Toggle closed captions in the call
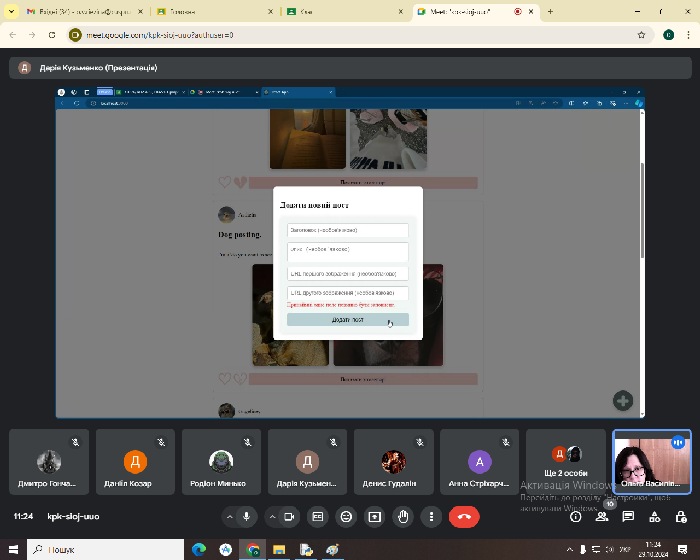The height and width of the screenshot is (560, 700). tap(318, 517)
